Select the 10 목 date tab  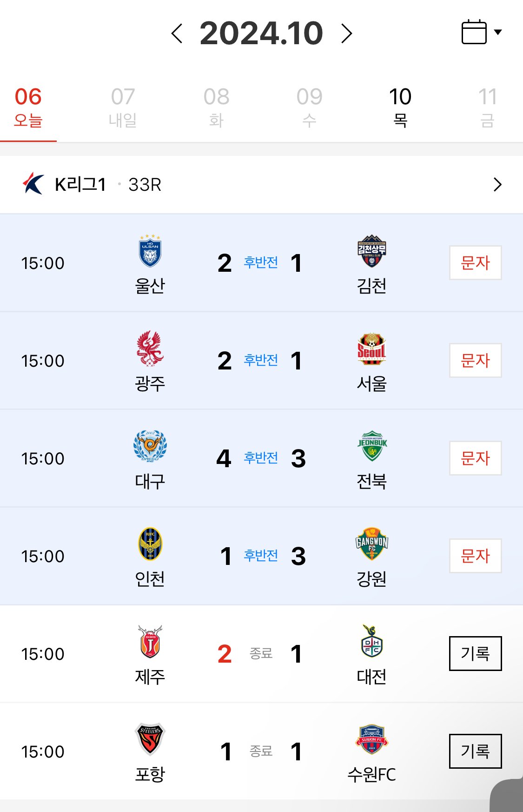coord(400,107)
